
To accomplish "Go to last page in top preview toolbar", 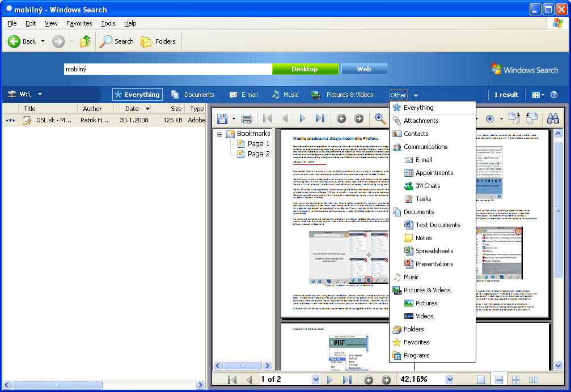I will click(320, 118).
